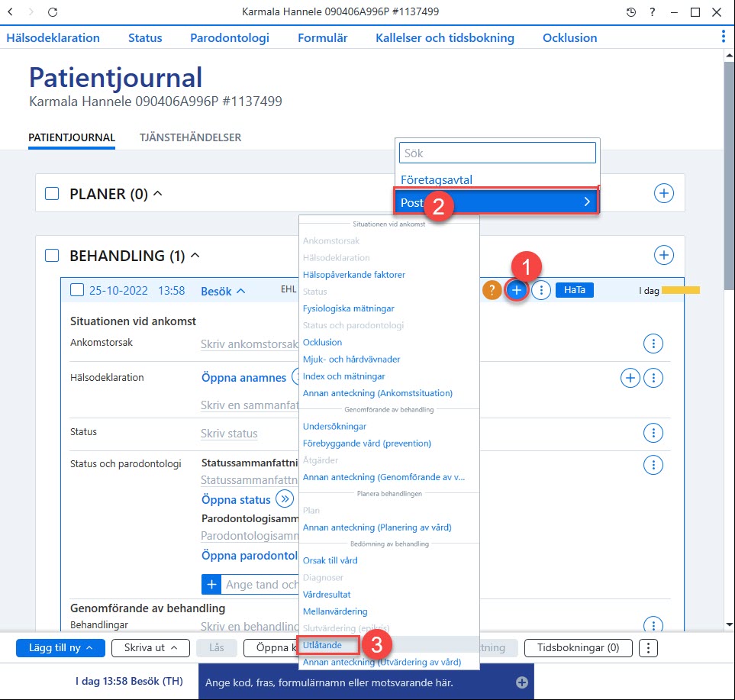
Task: Click the plus icon in BEHANDLING header
Action: [664, 255]
